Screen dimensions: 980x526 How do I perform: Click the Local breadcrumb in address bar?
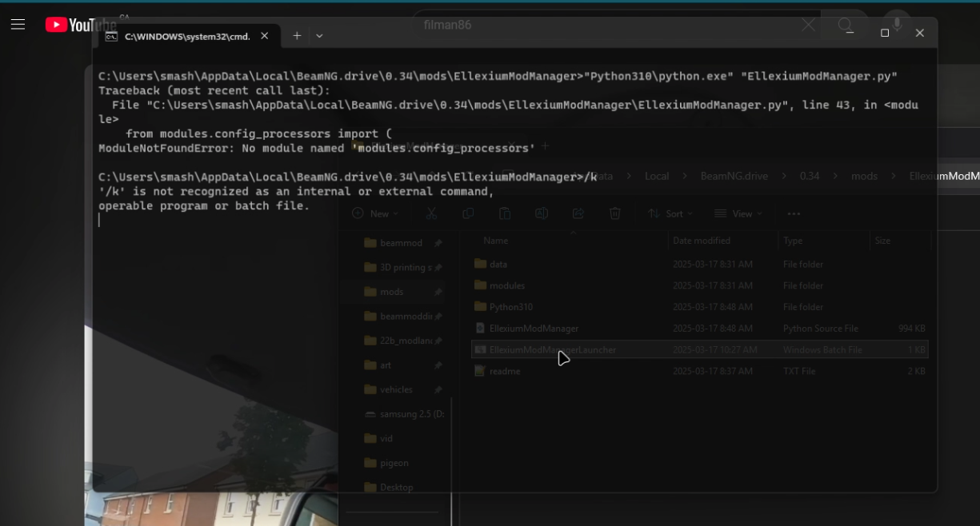point(657,176)
